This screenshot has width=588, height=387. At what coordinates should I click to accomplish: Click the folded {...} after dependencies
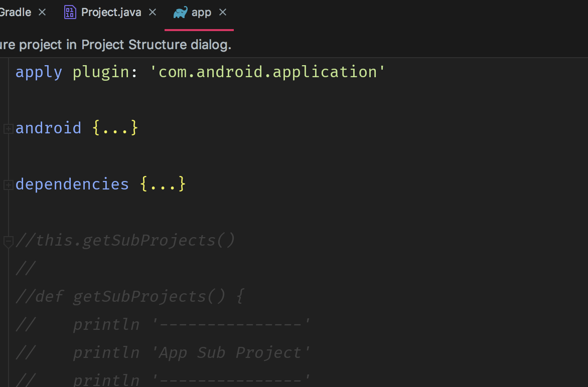coord(163,184)
